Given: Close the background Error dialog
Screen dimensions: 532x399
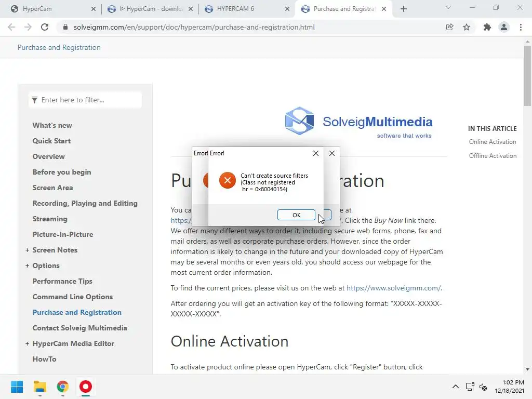Looking at the screenshot, I should pyautogui.click(x=332, y=153).
